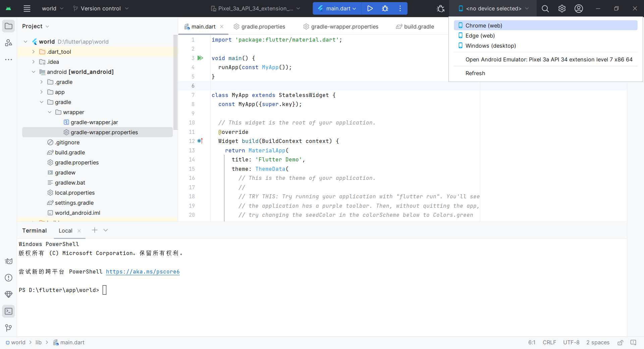Toggle the Terminal tool window icon
The height and width of the screenshot is (349, 644).
coord(8,311)
